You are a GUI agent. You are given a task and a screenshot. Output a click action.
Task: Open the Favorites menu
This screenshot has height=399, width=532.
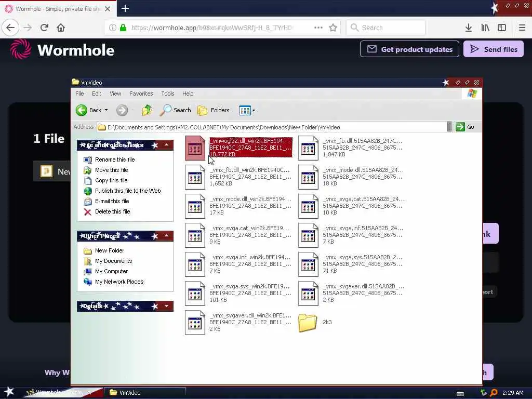141,94
